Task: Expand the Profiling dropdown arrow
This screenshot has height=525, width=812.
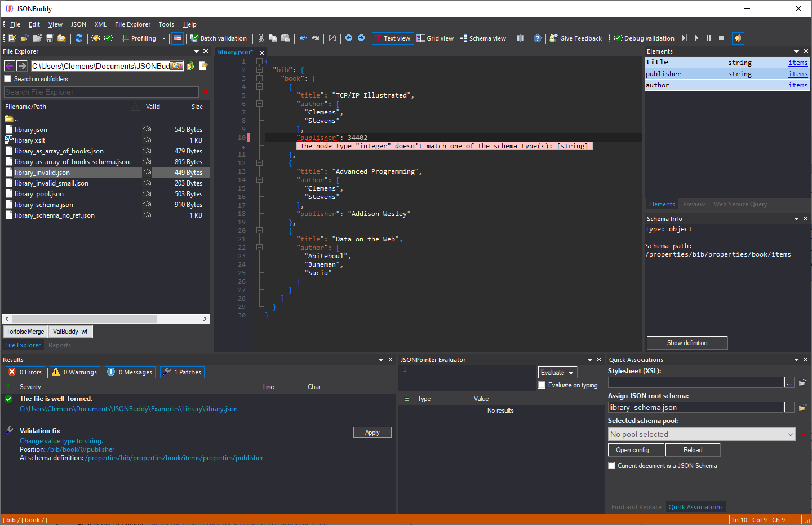Action: (x=164, y=38)
